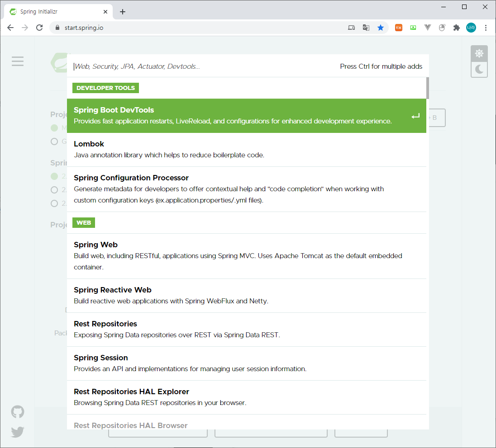View site security lock icon

[x=57, y=28]
